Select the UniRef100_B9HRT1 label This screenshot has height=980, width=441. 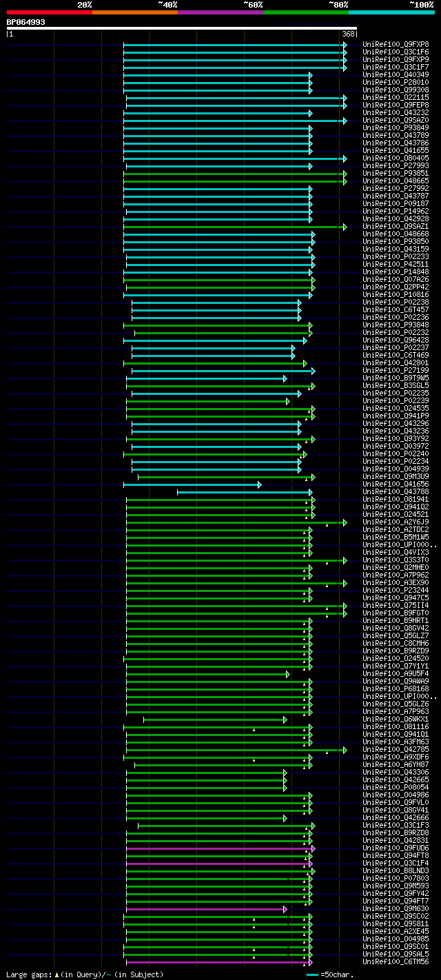pyautogui.click(x=396, y=620)
